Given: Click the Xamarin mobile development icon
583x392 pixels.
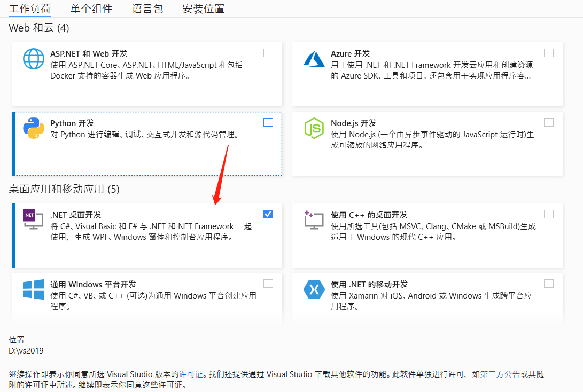Looking at the screenshot, I should tap(314, 289).
